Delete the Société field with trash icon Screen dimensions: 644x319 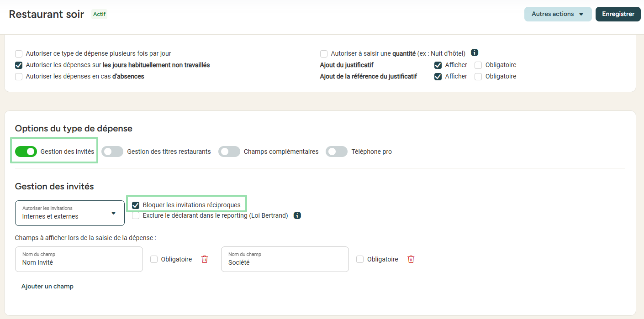pos(411,259)
